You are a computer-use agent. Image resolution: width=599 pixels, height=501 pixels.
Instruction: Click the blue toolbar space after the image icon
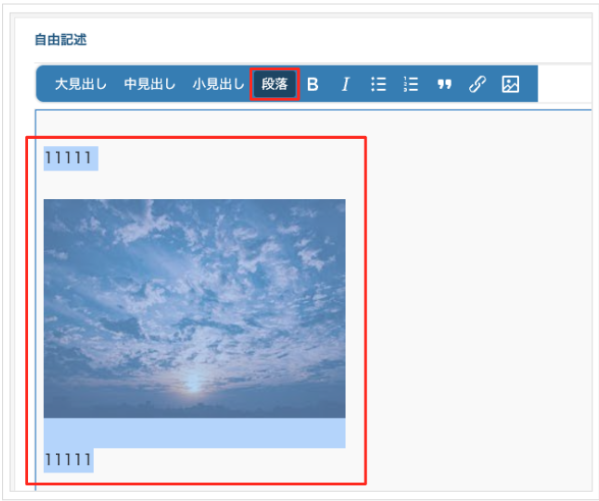[x=529, y=84]
